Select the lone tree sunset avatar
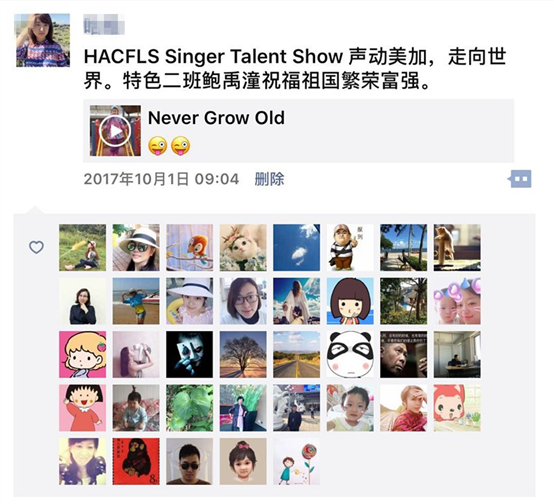The height and width of the screenshot is (504, 554). [243, 354]
